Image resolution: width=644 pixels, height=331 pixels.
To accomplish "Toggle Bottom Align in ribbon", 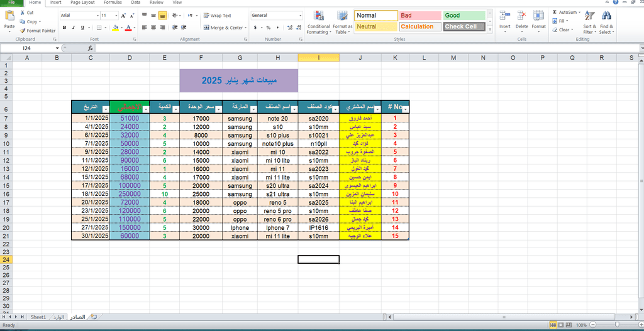I will [162, 16].
